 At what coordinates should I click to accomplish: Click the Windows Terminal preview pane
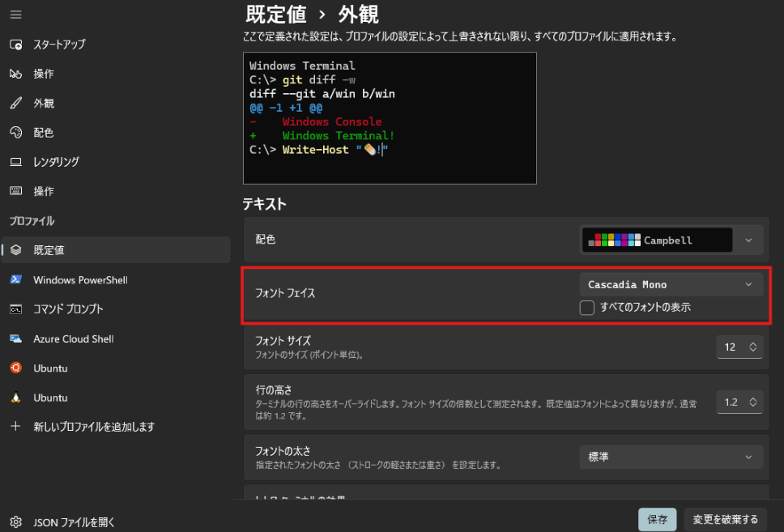coord(390,118)
